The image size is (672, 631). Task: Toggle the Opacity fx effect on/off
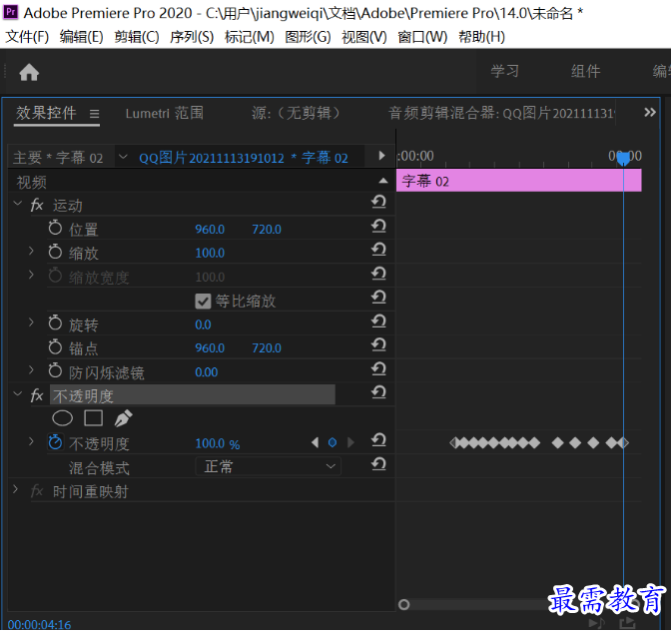[37, 395]
